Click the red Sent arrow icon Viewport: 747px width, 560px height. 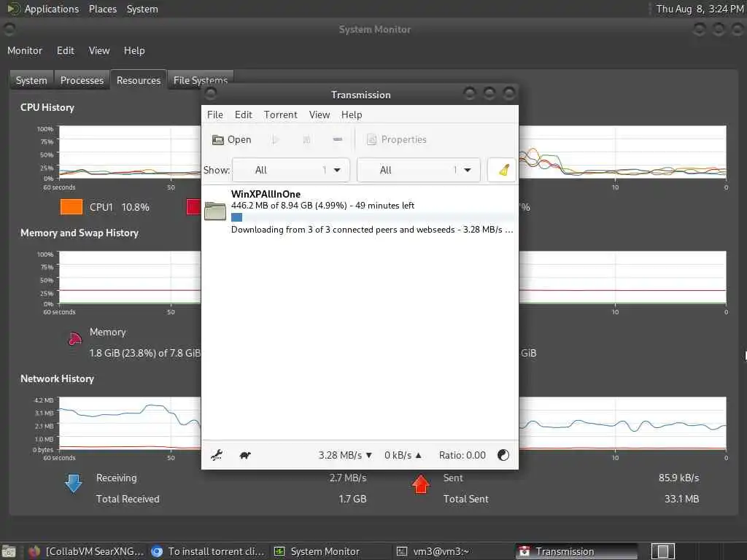click(x=421, y=484)
